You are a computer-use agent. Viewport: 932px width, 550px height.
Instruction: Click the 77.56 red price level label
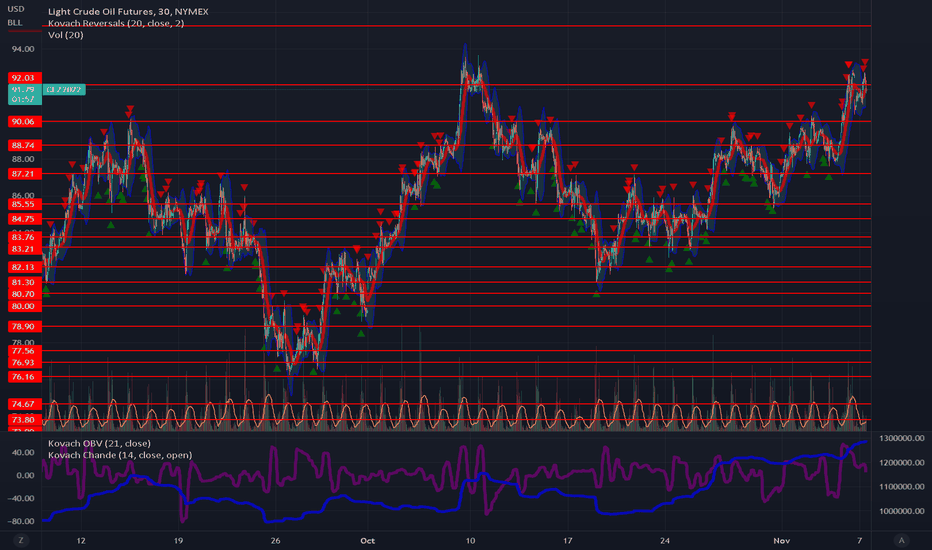click(23, 351)
